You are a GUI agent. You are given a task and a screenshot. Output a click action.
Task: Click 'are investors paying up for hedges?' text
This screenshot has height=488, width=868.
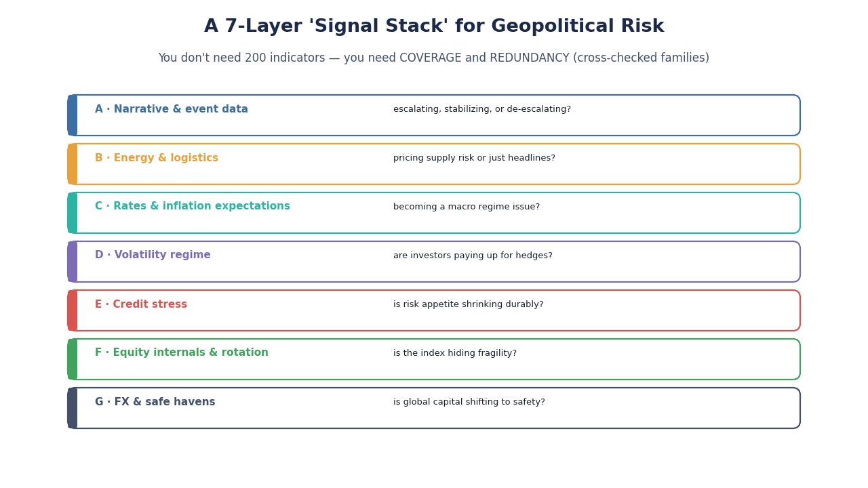coord(473,256)
